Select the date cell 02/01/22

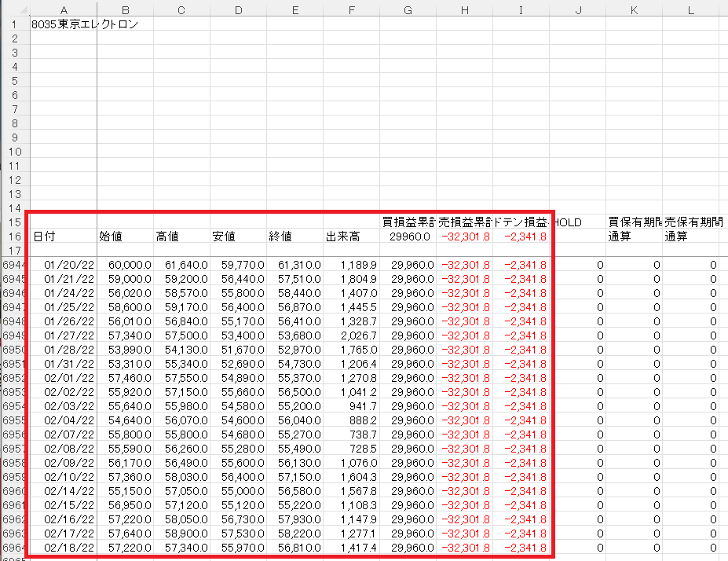[64, 378]
